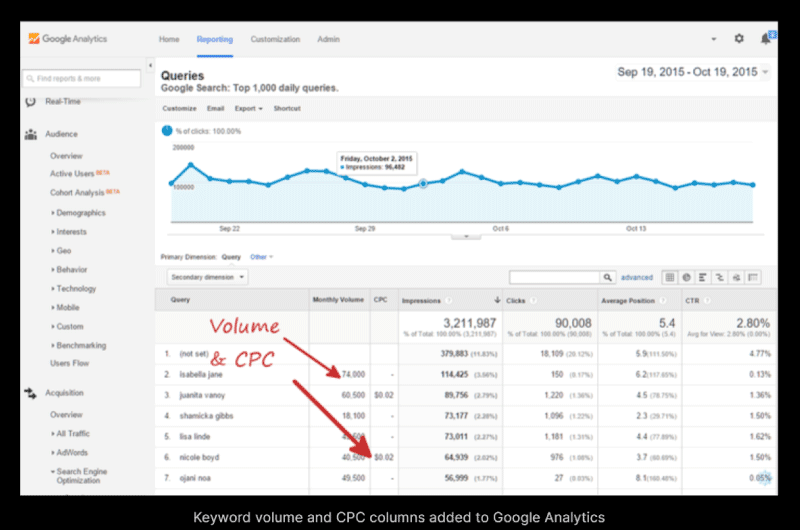
Task: Click the Find reports & more search box
Action: point(82,79)
